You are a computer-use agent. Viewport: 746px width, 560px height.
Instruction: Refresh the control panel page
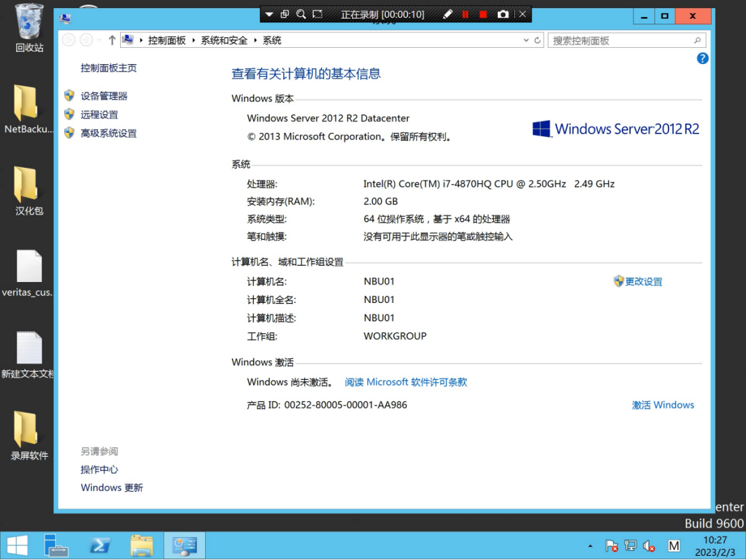[x=538, y=40]
